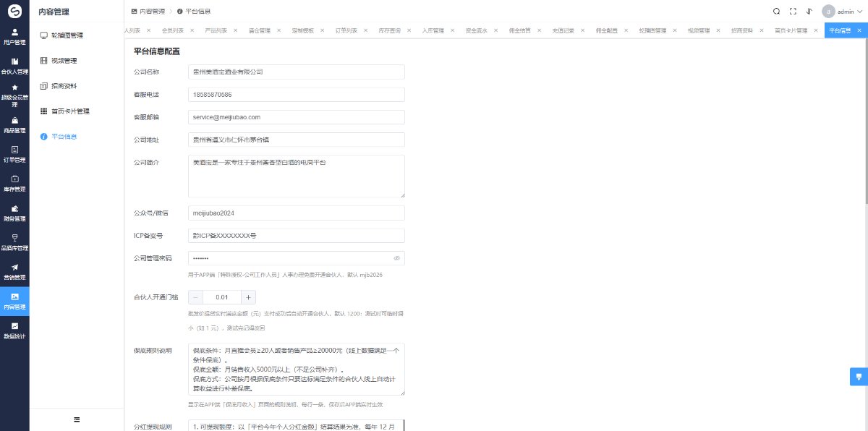Close the 入库管理 tab
The height and width of the screenshot is (431, 868).
point(452,31)
